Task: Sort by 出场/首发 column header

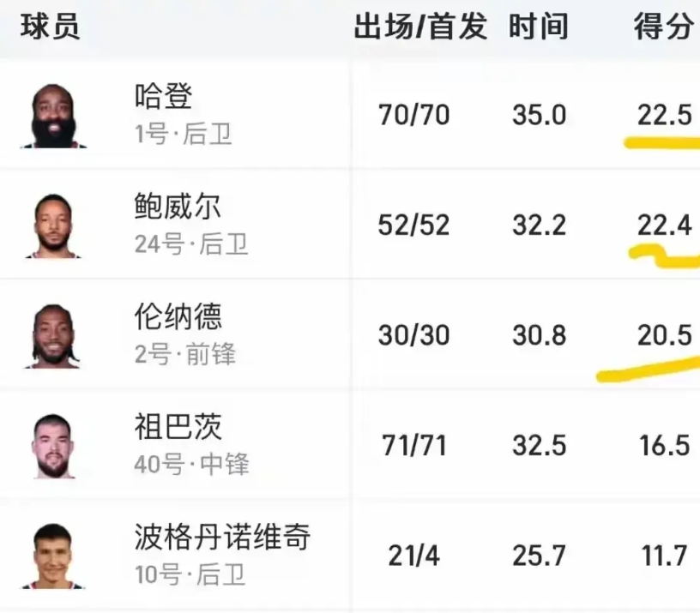Action: coord(420,27)
